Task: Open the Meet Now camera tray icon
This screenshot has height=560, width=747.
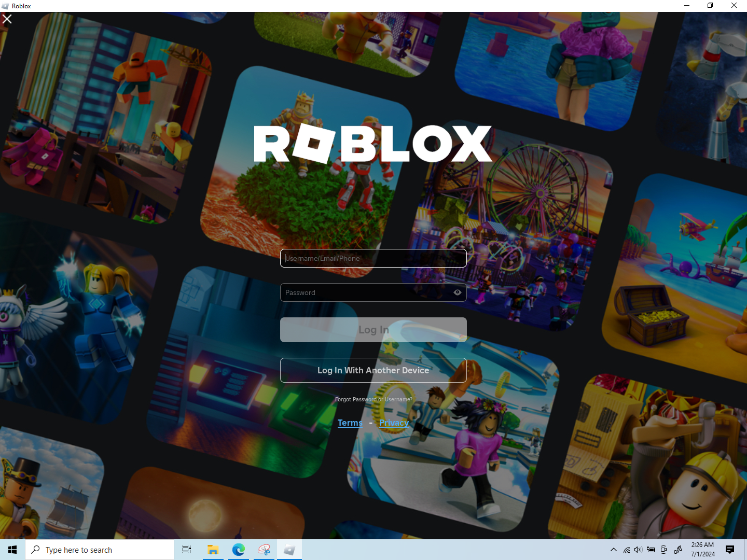Action: coord(663,550)
